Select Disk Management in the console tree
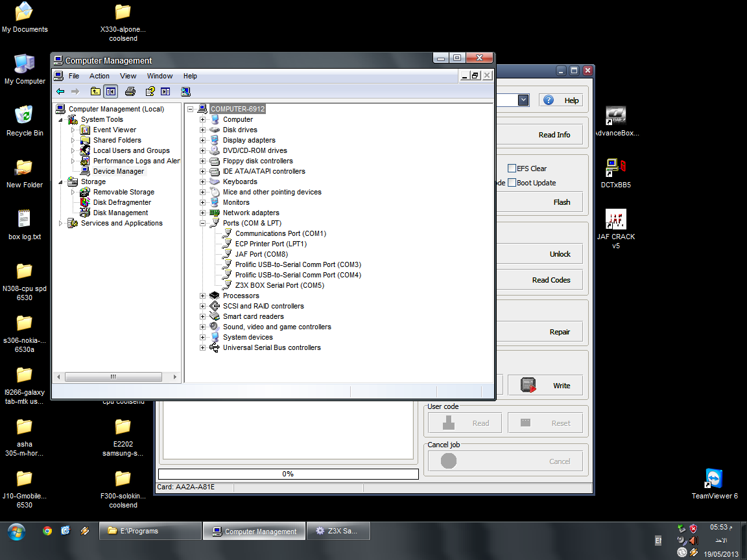 [120, 213]
